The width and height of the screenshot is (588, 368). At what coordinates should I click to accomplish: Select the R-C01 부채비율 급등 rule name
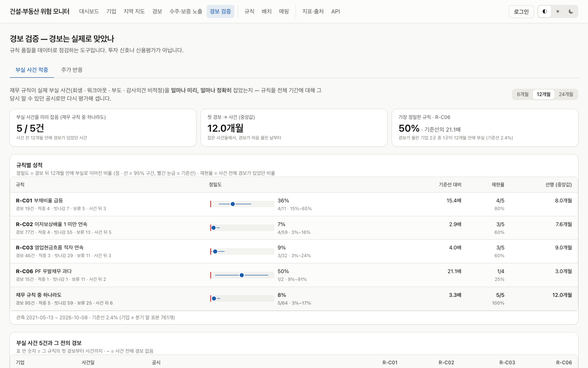(x=40, y=200)
